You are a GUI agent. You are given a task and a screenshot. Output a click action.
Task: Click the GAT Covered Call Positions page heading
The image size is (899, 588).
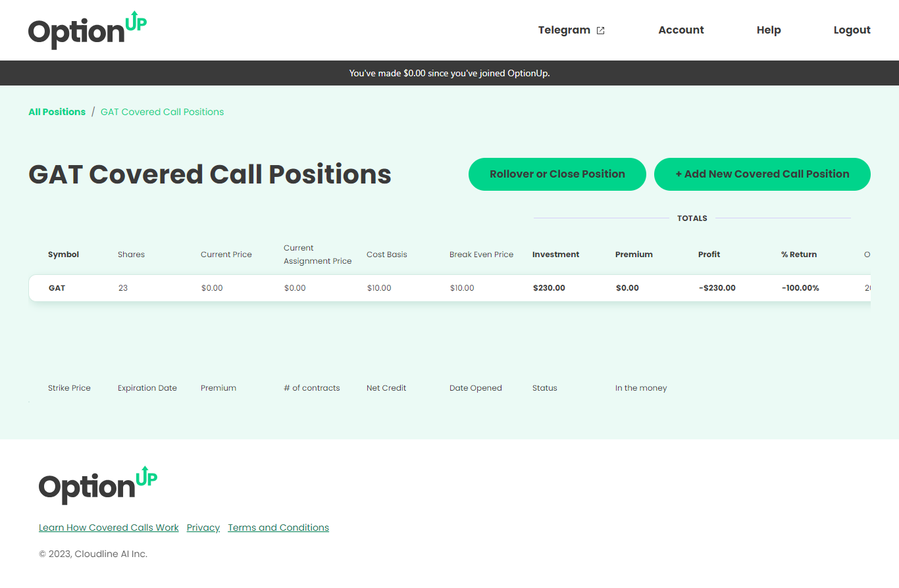[210, 174]
